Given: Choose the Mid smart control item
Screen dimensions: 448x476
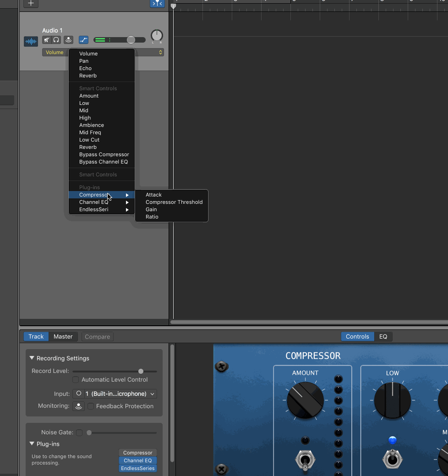Looking at the screenshot, I should pos(102,110).
